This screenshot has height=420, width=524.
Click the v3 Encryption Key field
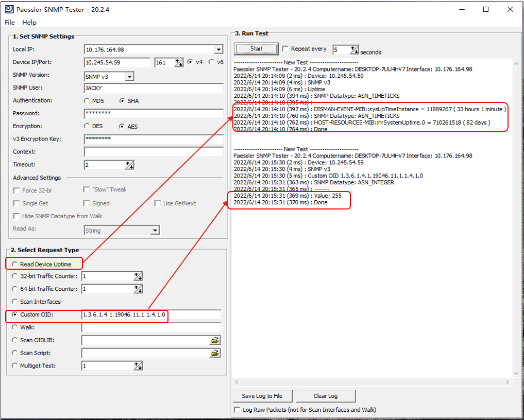coord(154,139)
